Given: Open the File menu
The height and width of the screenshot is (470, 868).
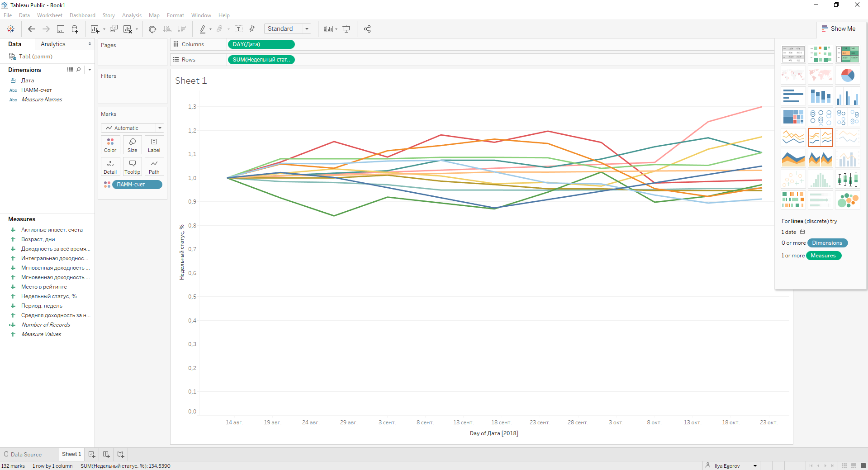Looking at the screenshot, I should tap(8, 15).
